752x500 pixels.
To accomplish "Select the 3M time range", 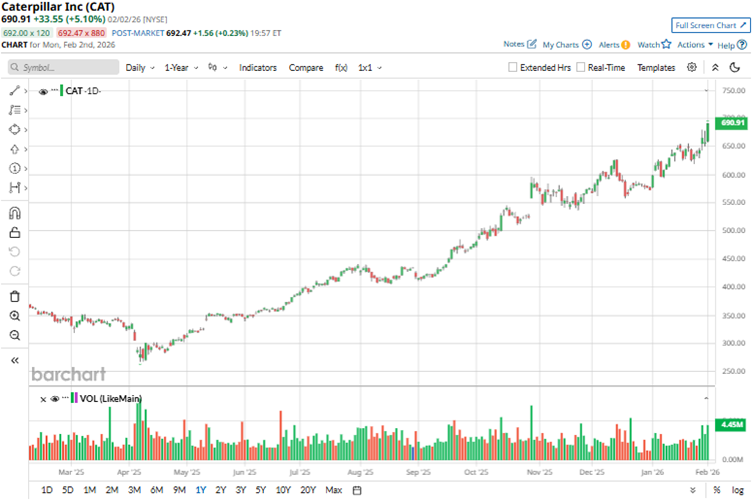I will click(134, 490).
